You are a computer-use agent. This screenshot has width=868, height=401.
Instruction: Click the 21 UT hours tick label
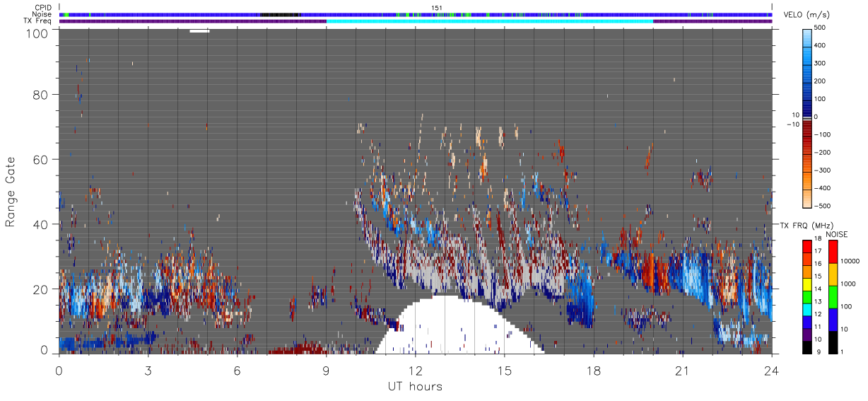click(682, 371)
